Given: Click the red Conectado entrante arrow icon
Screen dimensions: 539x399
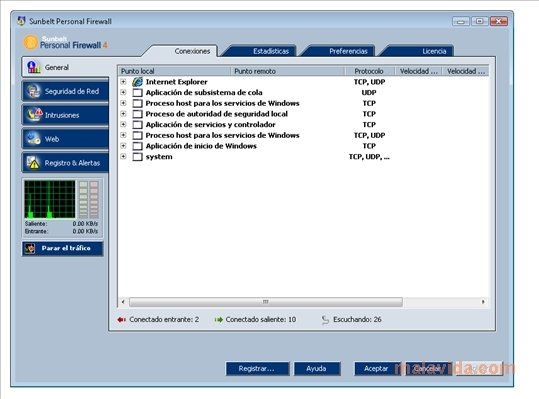Looking at the screenshot, I should point(121,320).
